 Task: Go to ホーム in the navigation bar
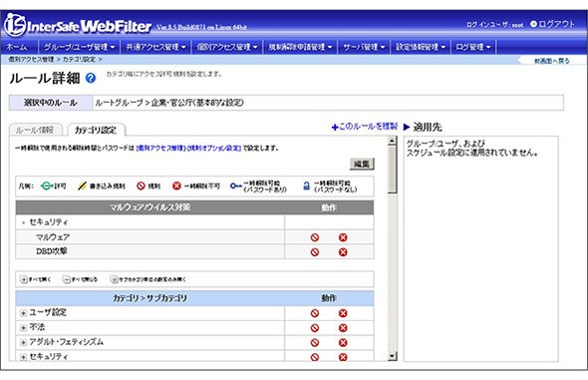coord(17,47)
